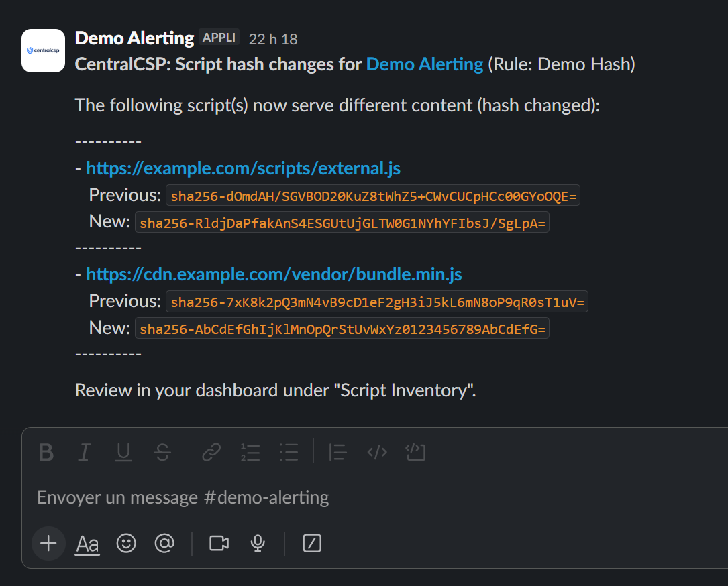Record an audio clip

258,544
